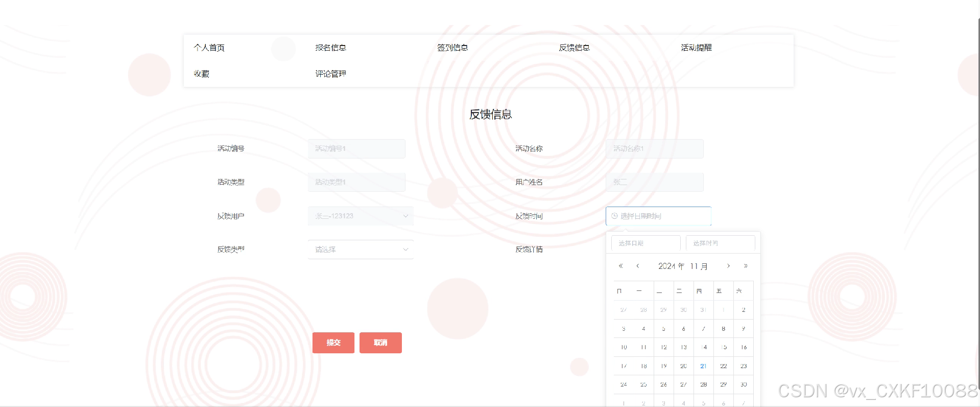Click the 活动类型 input field
The width and height of the screenshot is (980, 407).
pos(356,182)
